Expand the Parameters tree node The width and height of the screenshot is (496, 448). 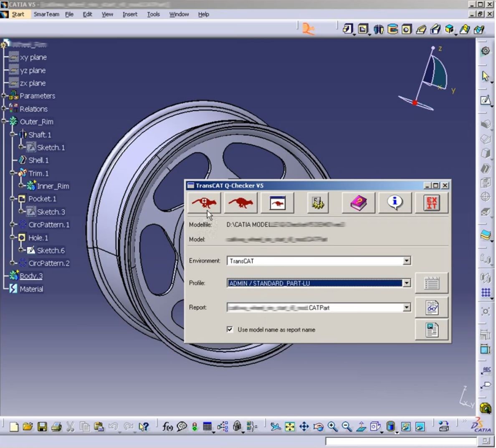pyautogui.click(x=4, y=96)
